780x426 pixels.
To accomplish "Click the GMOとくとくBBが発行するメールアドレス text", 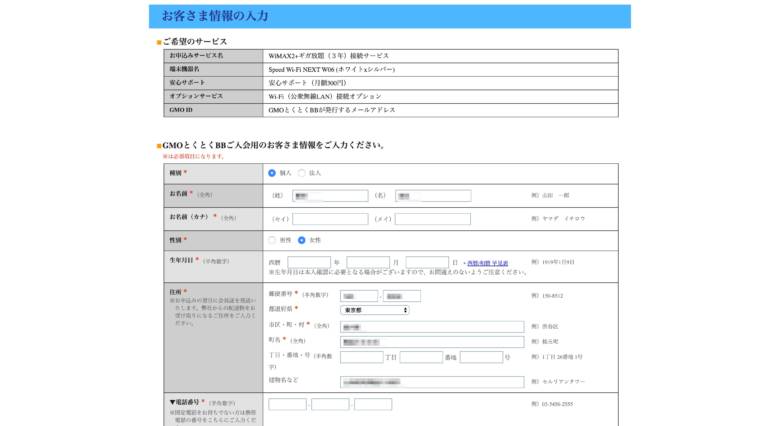I will (332, 110).
